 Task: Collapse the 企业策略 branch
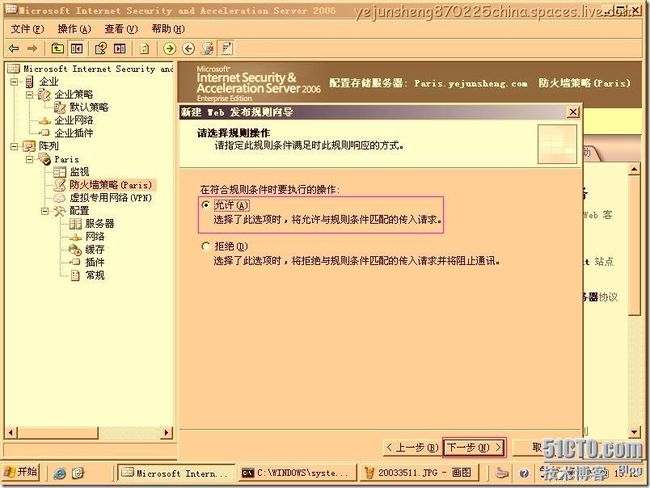pyautogui.click(x=29, y=95)
